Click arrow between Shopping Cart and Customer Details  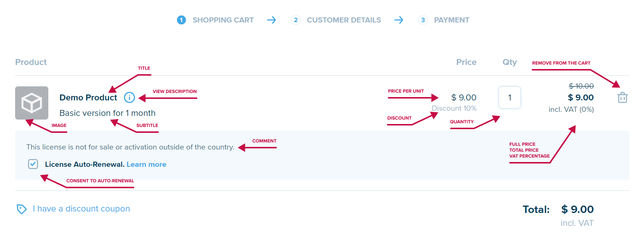coord(271,20)
